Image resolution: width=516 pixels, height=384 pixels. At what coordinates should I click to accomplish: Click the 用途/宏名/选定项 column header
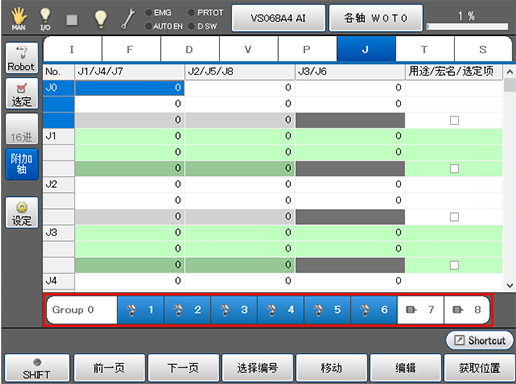coord(454,72)
